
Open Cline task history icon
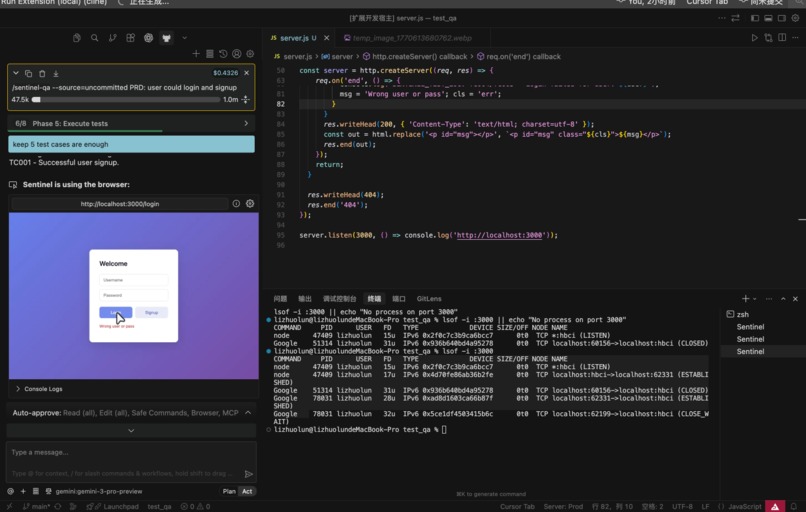pos(223,53)
